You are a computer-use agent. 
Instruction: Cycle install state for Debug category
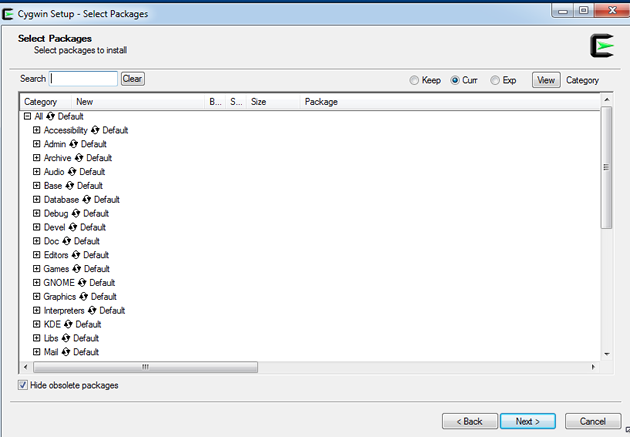[76, 213]
